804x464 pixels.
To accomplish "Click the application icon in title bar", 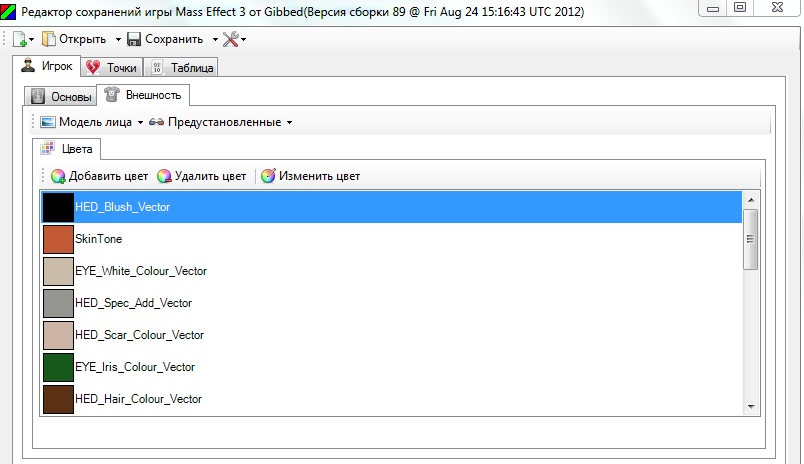I will (8, 11).
